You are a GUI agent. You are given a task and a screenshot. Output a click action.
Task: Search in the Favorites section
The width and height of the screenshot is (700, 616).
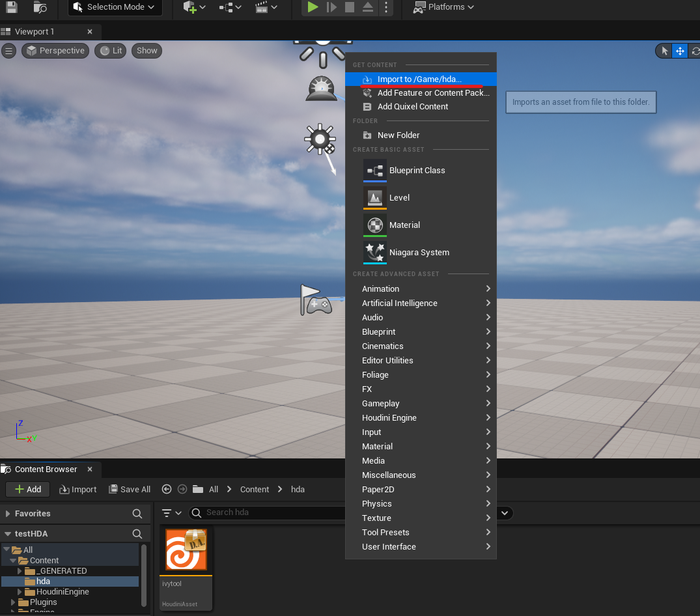pos(137,514)
